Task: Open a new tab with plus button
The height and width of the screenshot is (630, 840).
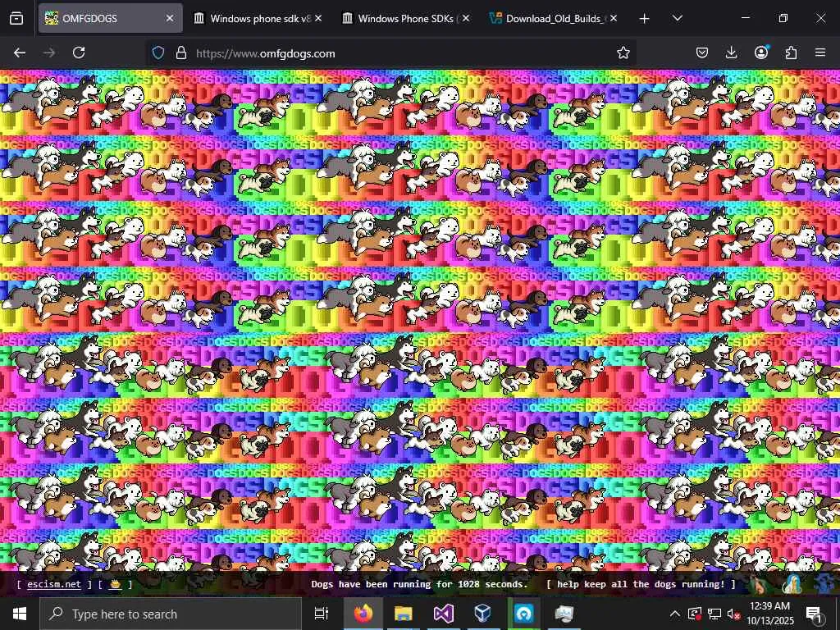Action: coord(645,19)
